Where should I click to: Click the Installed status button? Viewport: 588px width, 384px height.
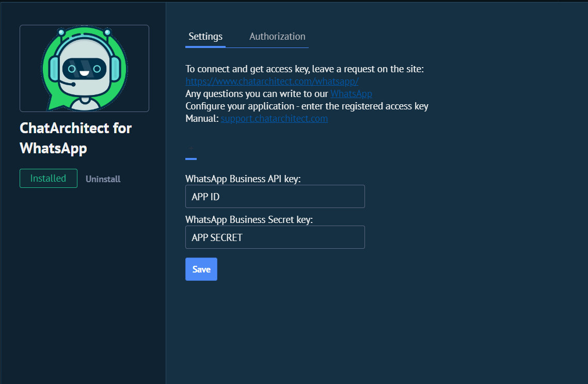pos(48,178)
